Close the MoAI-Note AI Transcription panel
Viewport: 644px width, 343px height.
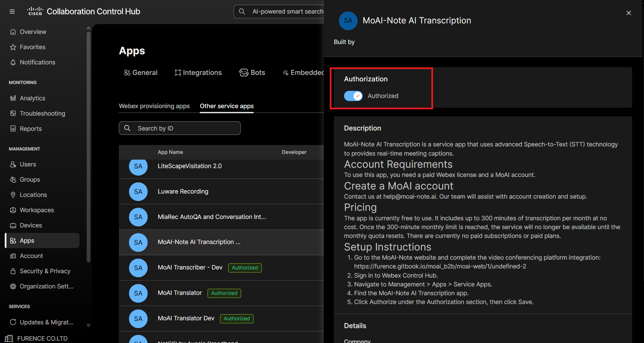tap(629, 13)
